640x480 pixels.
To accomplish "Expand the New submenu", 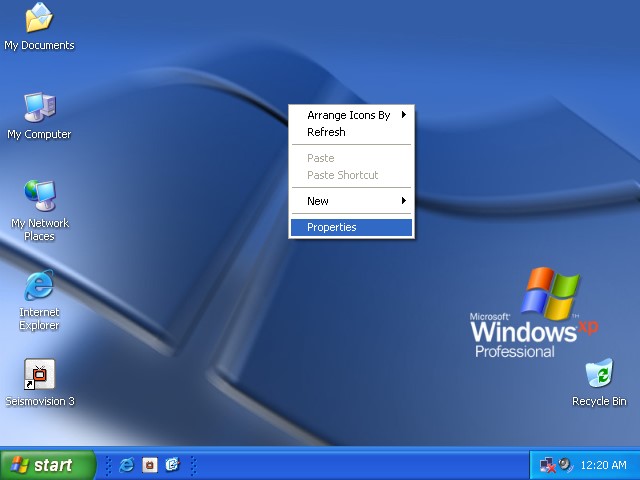I will [x=350, y=201].
